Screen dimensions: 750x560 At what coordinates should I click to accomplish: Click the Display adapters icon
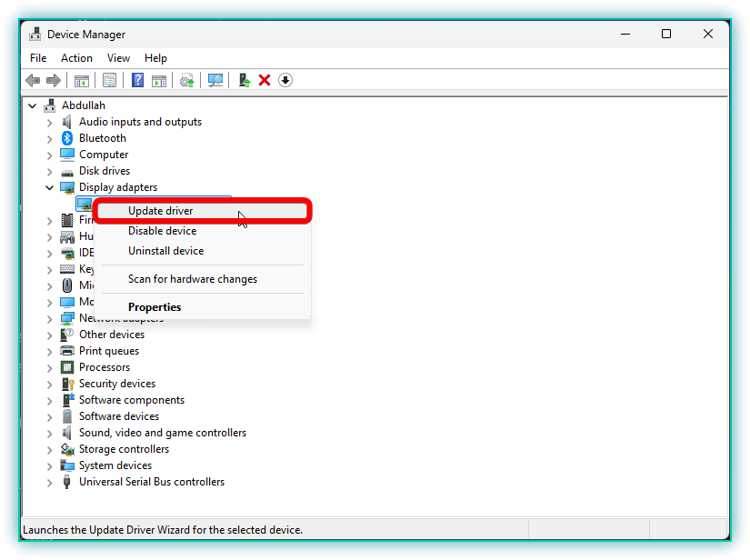[x=67, y=187]
